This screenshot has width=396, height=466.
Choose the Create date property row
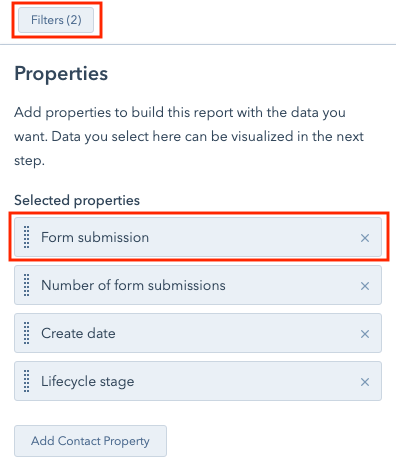pyautogui.click(x=198, y=333)
